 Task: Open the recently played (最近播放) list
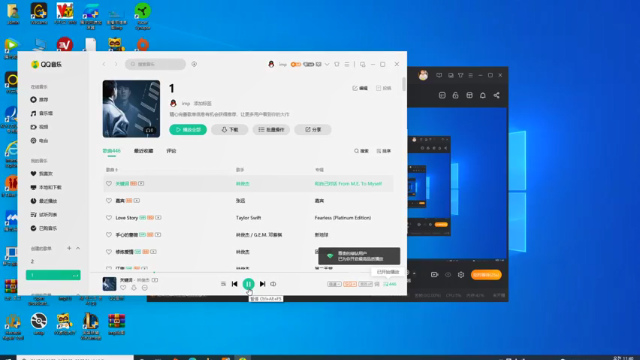[44, 201]
